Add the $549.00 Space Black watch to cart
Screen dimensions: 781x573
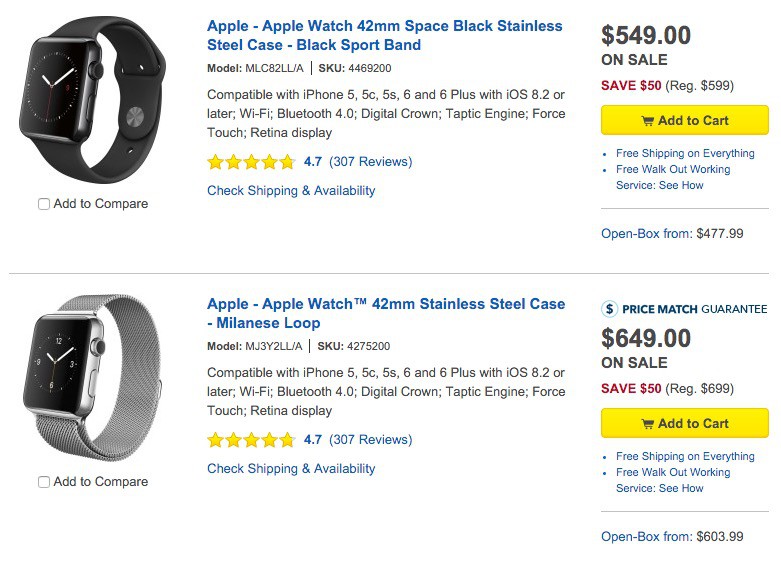[685, 121]
